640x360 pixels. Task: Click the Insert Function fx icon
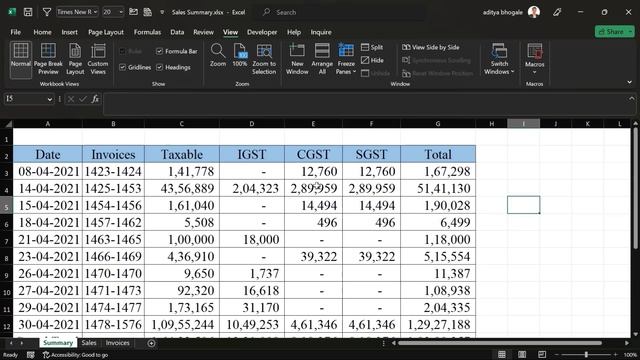[x=95, y=99]
